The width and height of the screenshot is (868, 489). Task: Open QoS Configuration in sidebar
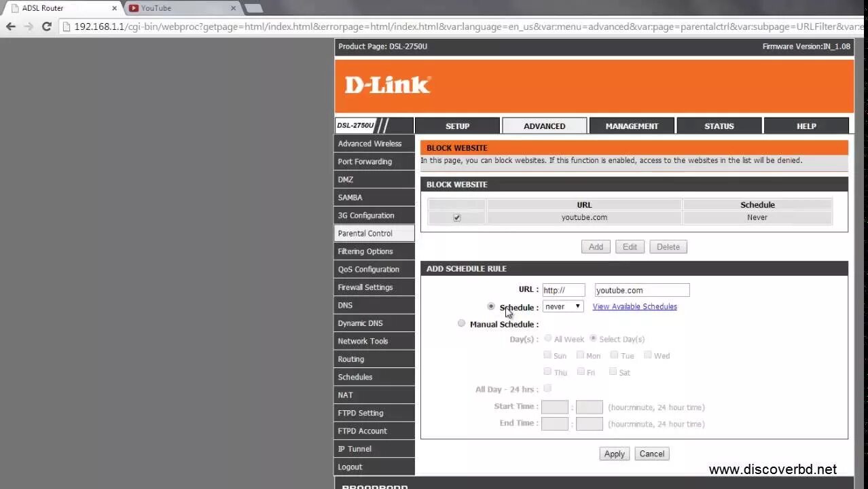pos(374,269)
